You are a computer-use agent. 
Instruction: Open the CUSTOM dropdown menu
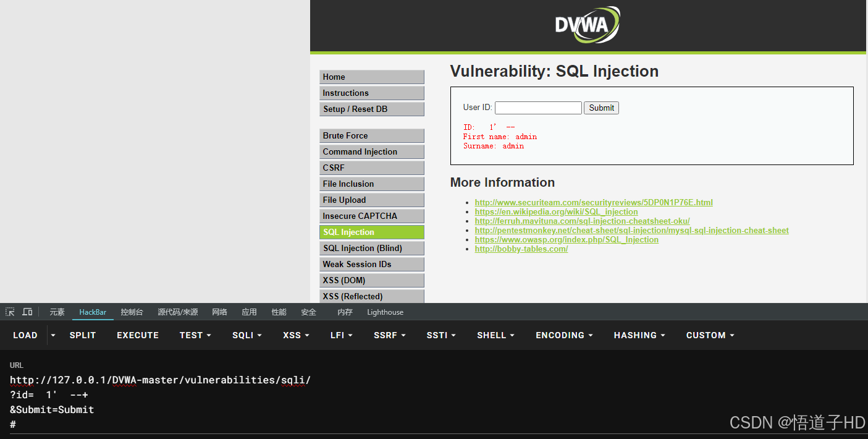coord(710,335)
